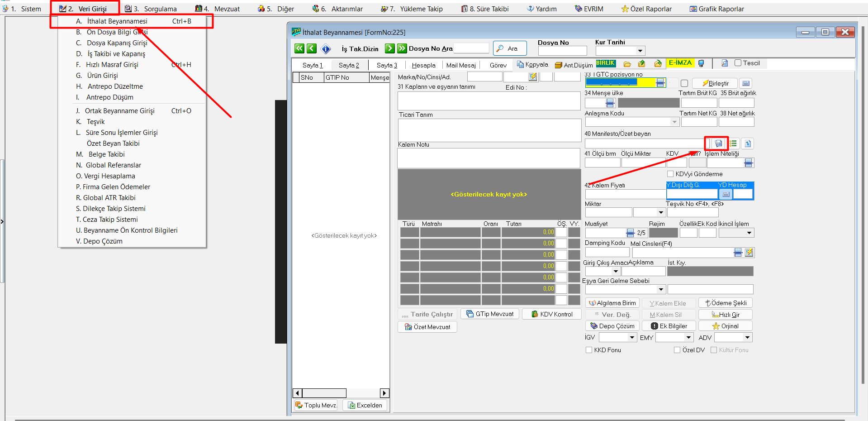Click open folder icon next to BİRLİK
Image resolution: width=868 pixels, height=421 pixels.
pyautogui.click(x=627, y=64)
